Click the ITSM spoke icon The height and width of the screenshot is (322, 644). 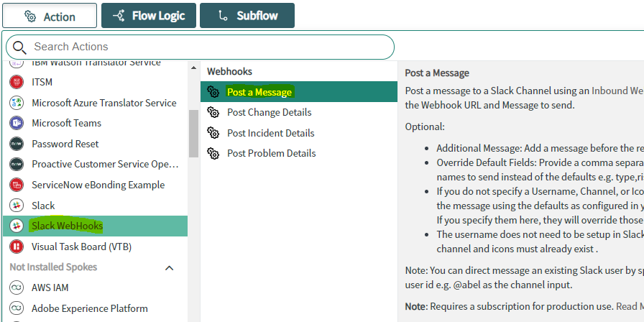(17, 82)
